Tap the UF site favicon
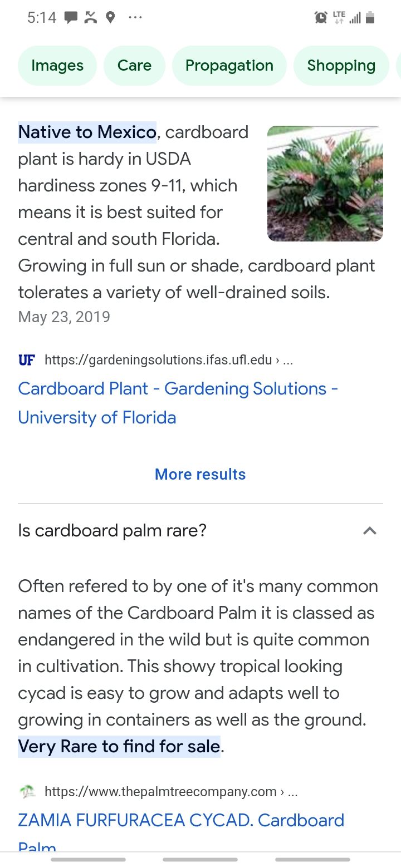 [x=26, y=360]
